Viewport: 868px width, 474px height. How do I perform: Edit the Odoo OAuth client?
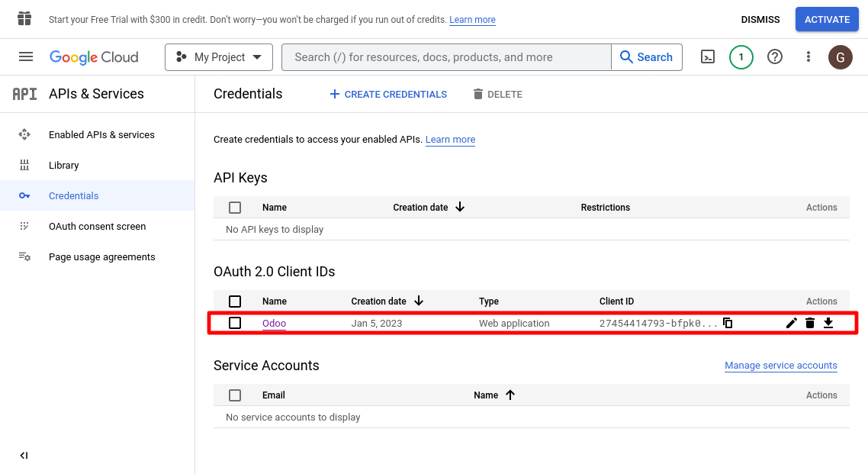(x=792, y=324)
